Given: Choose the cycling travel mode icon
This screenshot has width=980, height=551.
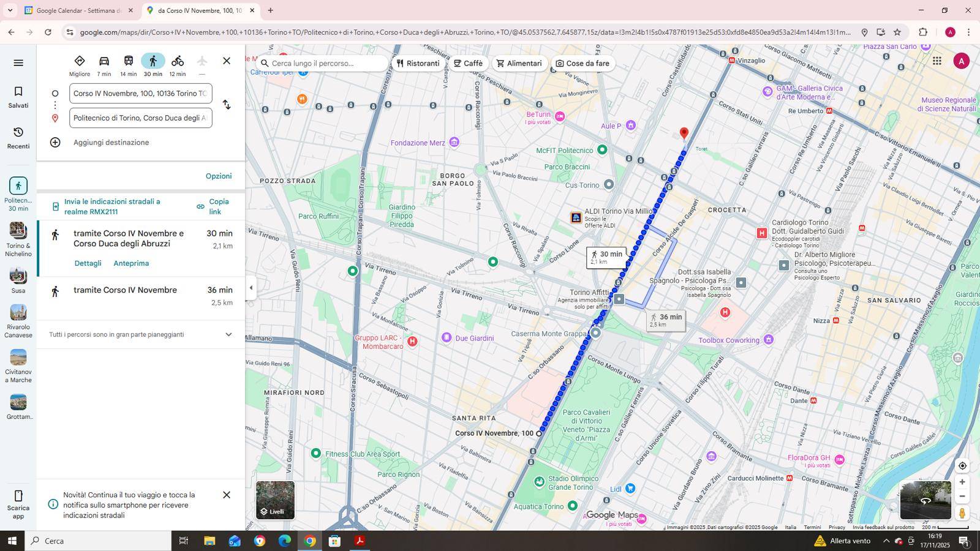Looking at the screenshot, I should point(178,61).
